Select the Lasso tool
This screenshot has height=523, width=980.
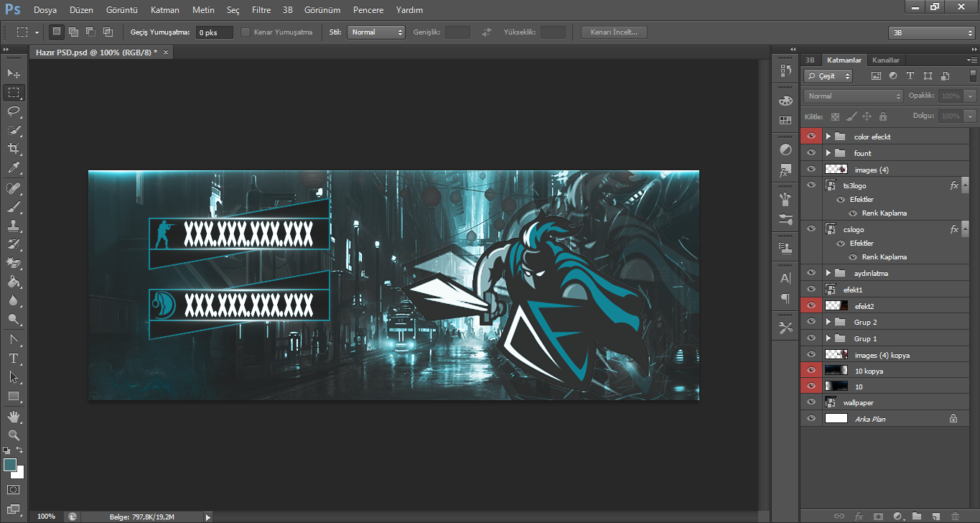coord(14,111)
